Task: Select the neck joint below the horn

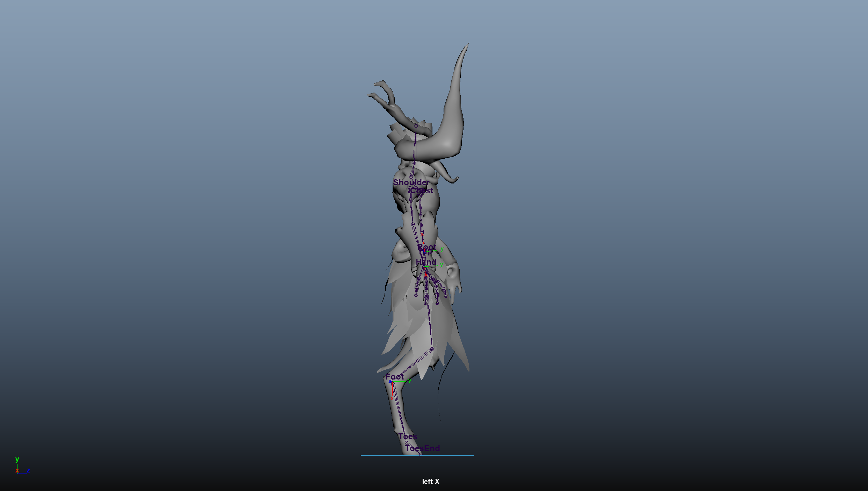Action: click(x=414, y=163)
